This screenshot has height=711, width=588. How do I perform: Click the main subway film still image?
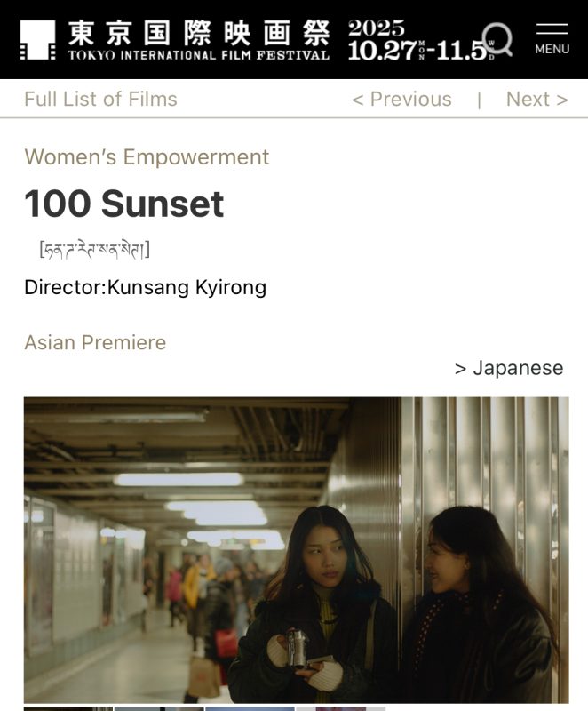pos(297,550)
